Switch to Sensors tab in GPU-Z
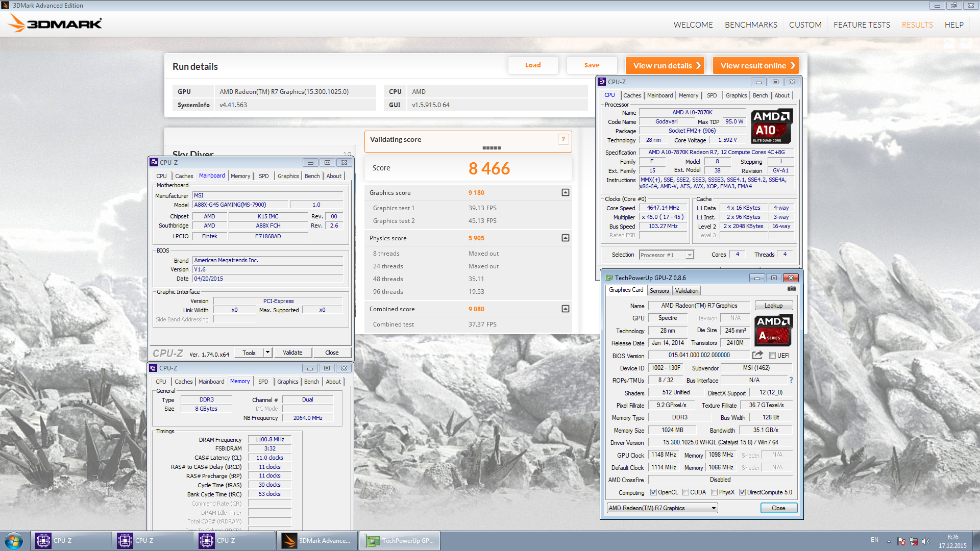 pyautogui.click(x=659, y=290)
